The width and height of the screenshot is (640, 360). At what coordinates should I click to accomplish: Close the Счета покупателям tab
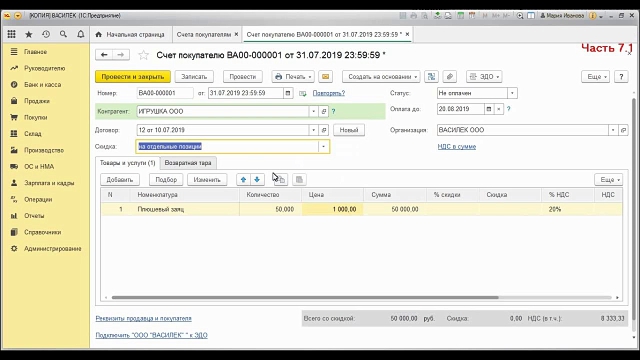(x=236, y=35)
